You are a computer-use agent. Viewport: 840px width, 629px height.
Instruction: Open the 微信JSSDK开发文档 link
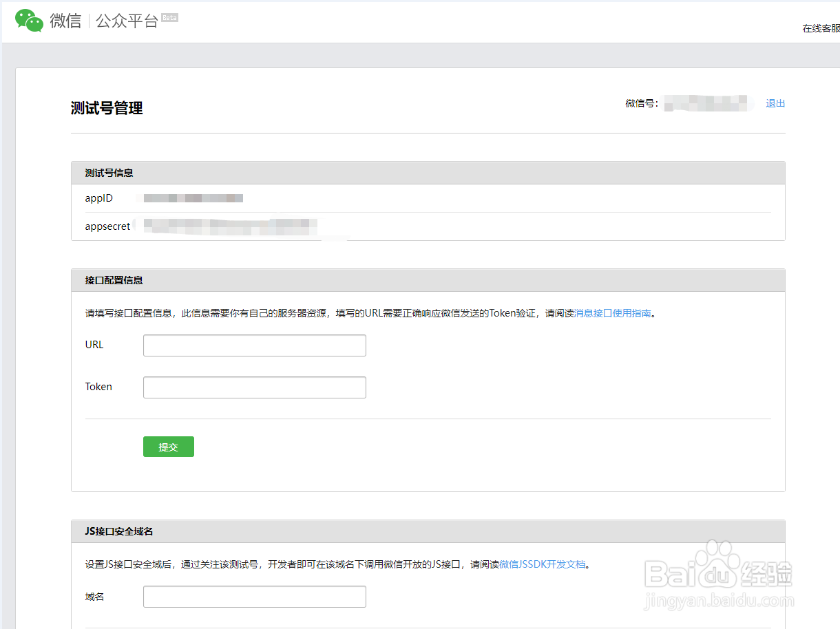coord(542,564)
